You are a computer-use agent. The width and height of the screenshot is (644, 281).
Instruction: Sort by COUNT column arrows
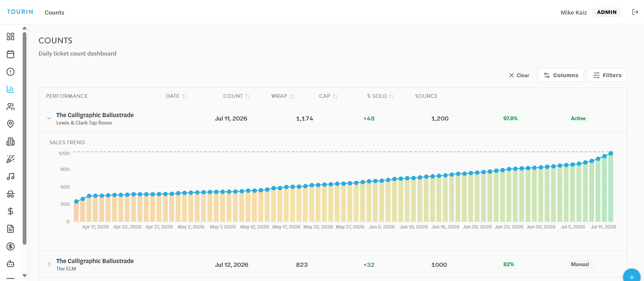click(248, 96)
